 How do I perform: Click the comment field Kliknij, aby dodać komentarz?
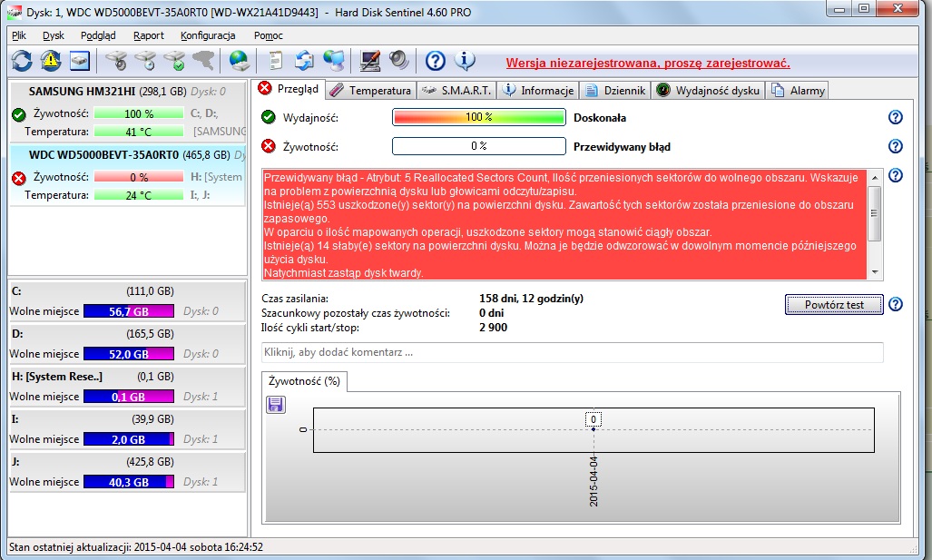572,352
